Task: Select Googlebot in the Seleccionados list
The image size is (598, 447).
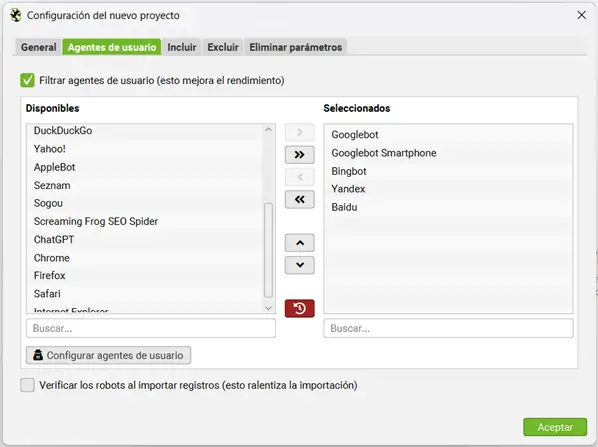Action: point(448,135)
